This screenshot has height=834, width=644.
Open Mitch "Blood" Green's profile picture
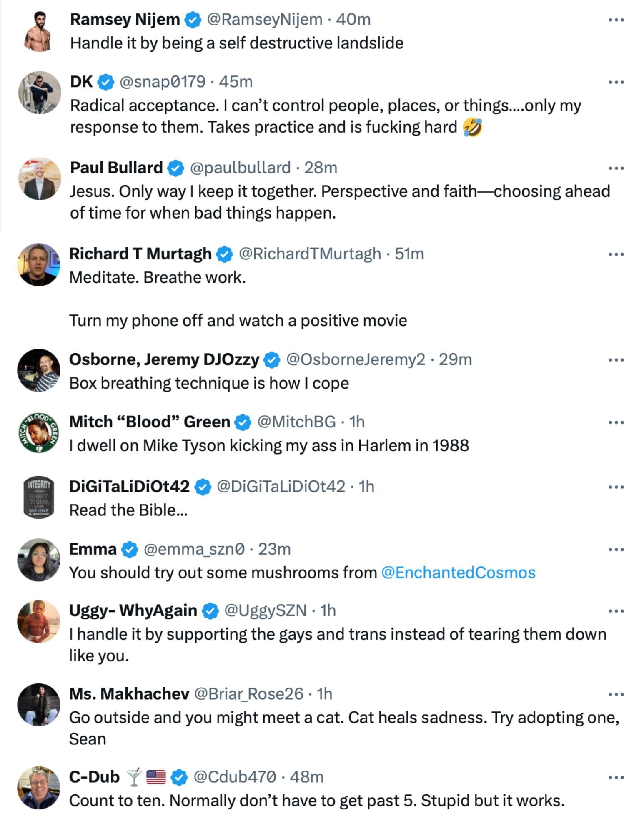(39, 432)
